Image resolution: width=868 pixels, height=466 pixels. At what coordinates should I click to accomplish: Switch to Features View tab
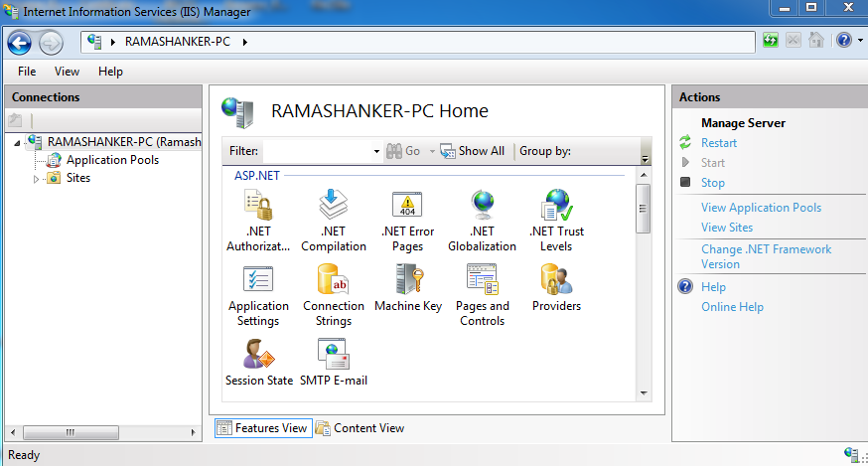[263, 428]
